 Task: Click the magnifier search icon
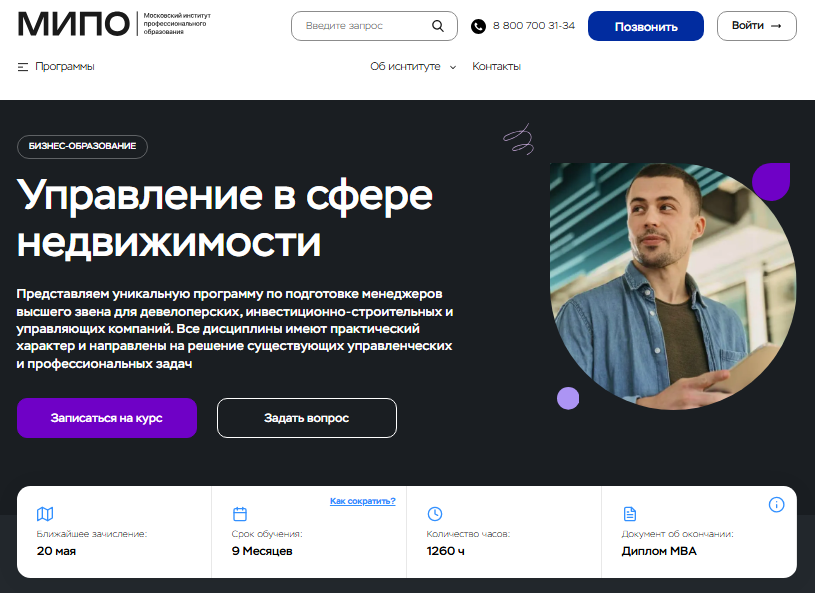[x=438, y=26]
